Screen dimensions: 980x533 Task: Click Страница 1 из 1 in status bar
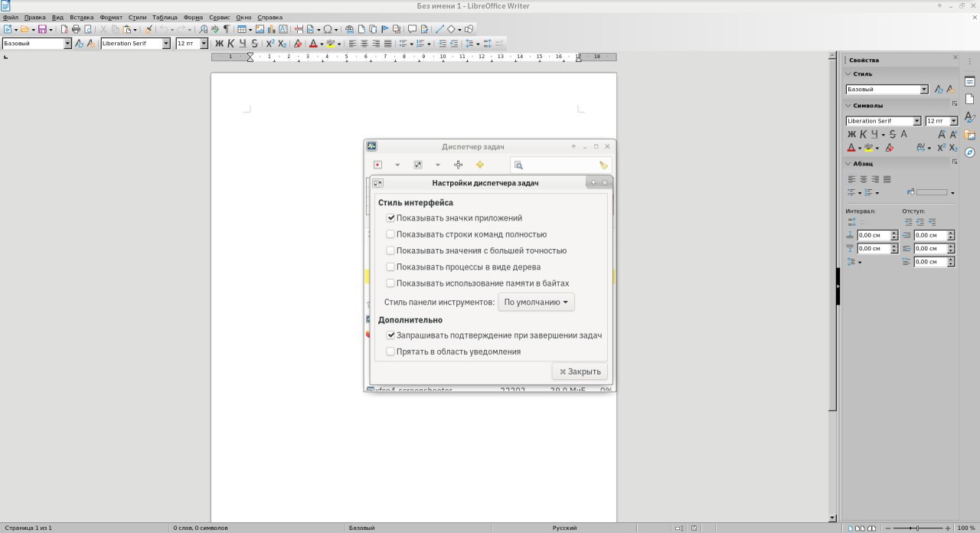pos(28,528)
